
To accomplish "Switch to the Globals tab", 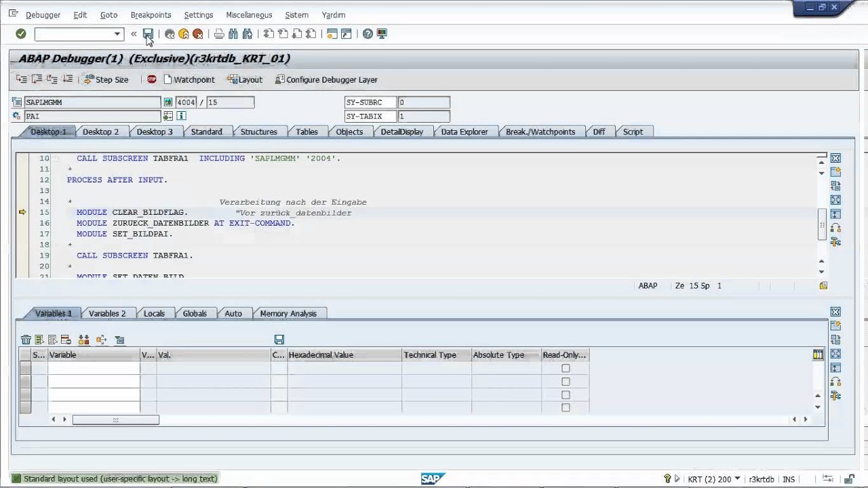I will point(195,313).
